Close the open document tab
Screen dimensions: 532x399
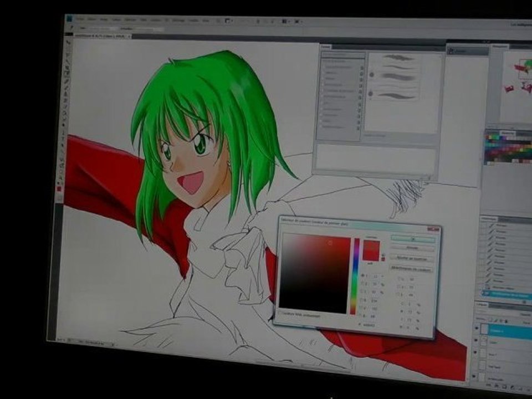pyautogui.click(x=129, y=36)
